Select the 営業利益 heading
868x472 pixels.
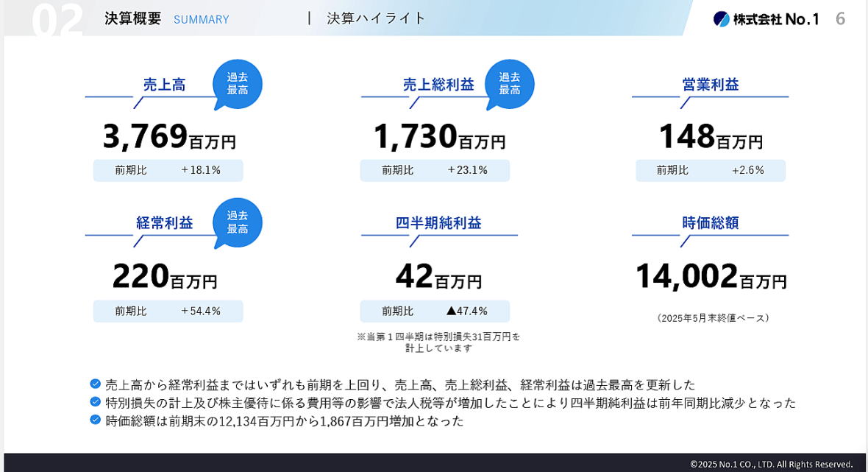pyautogui.click(x=711, y=85)
